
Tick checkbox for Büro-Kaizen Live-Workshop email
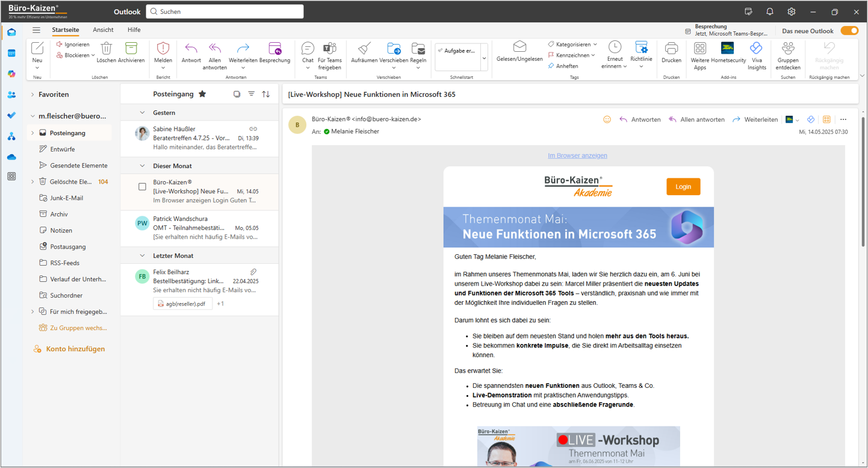pyautogui.click(x=142, y=187)
